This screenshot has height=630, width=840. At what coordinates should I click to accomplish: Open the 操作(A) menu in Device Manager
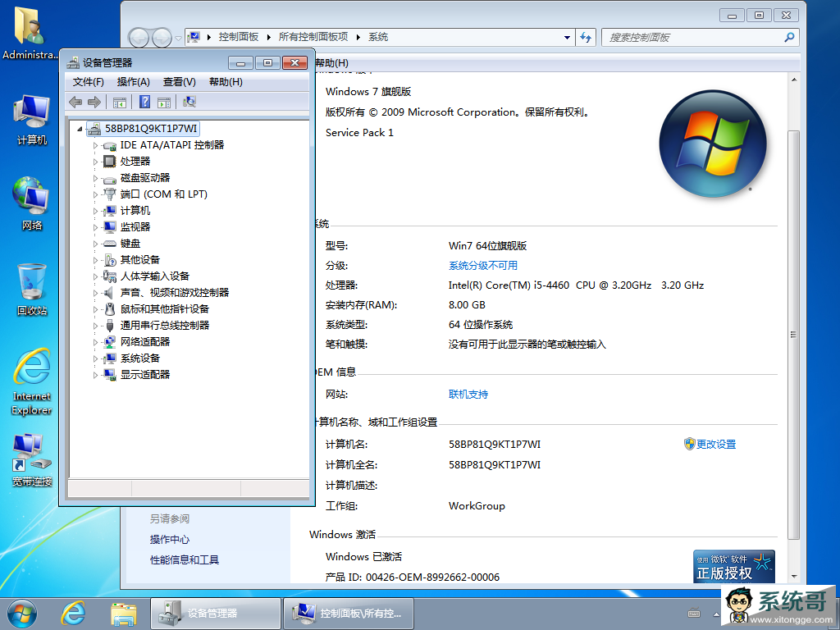(133, 82)
